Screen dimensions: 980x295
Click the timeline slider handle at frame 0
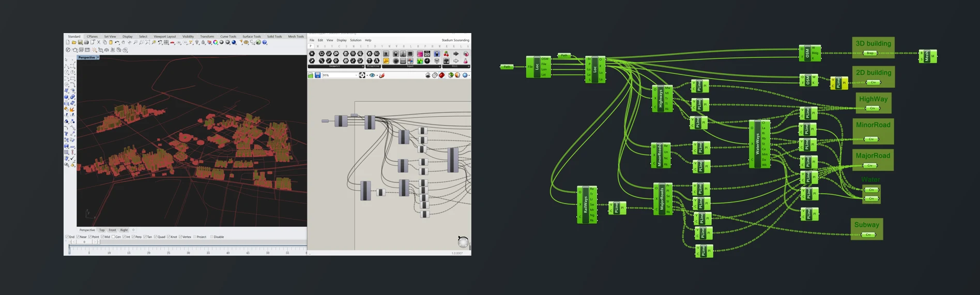click(69, 250)
